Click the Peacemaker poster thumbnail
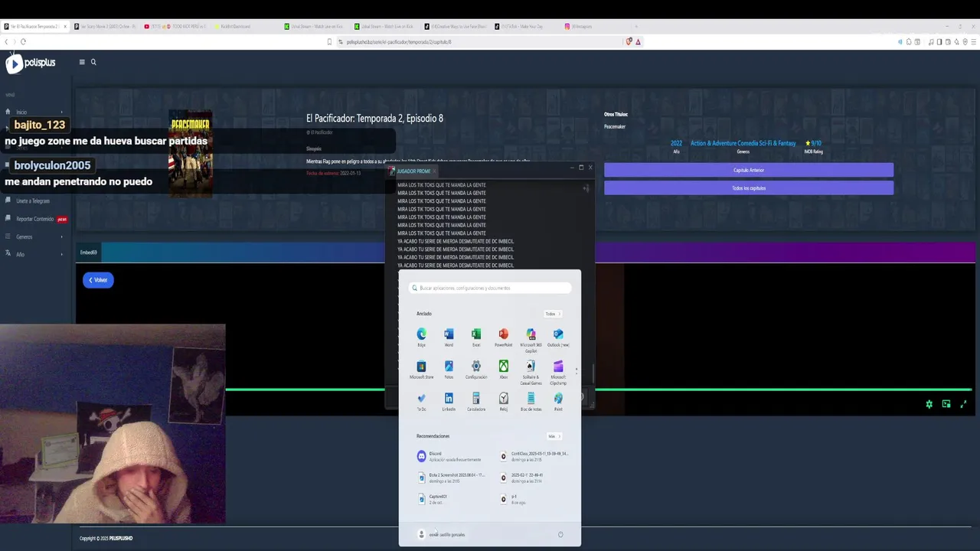 (190, 154)
